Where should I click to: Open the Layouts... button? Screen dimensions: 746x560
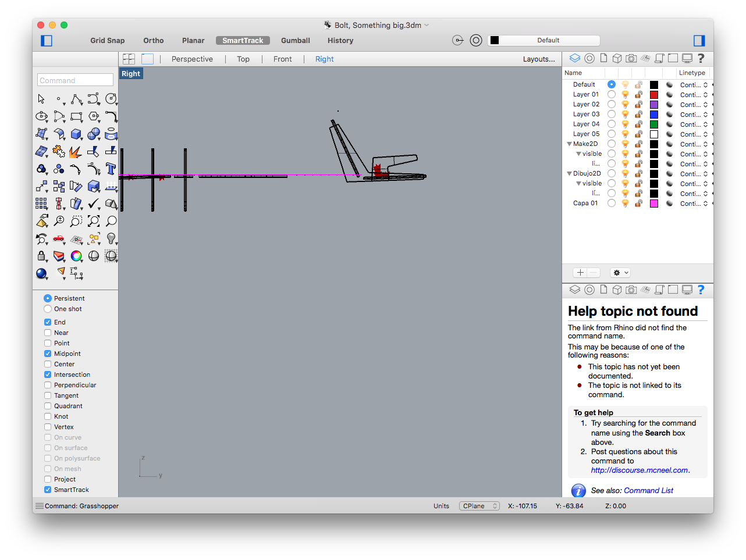pos(539,59)
